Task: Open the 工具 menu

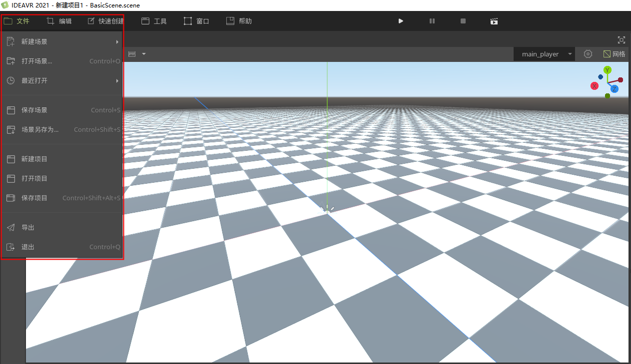Action: pos(154,21)
